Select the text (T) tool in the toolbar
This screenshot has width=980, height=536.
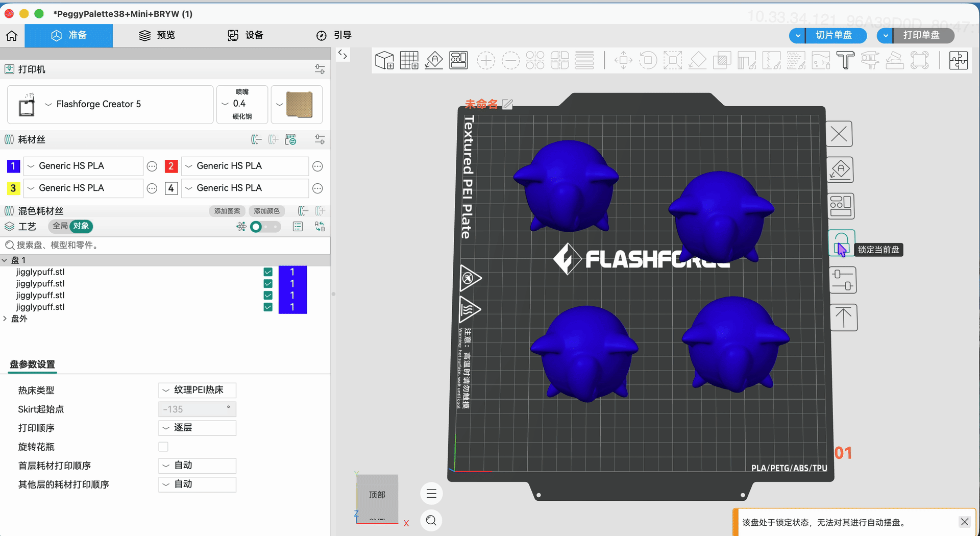[x=845, y=60]
